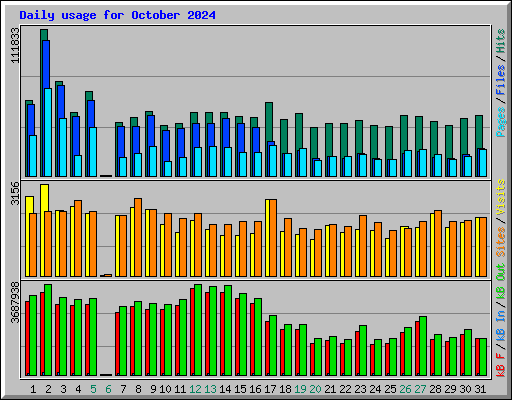
Task: Click day 2 on the x-axis
Action: click(48, 389)
